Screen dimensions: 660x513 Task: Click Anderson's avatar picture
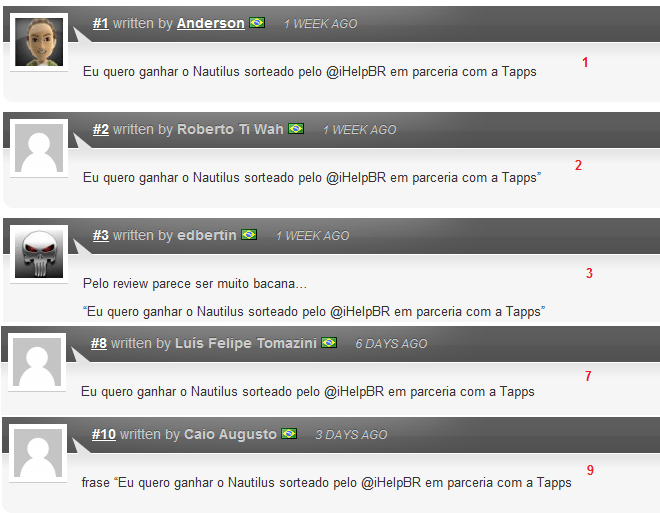39,42
